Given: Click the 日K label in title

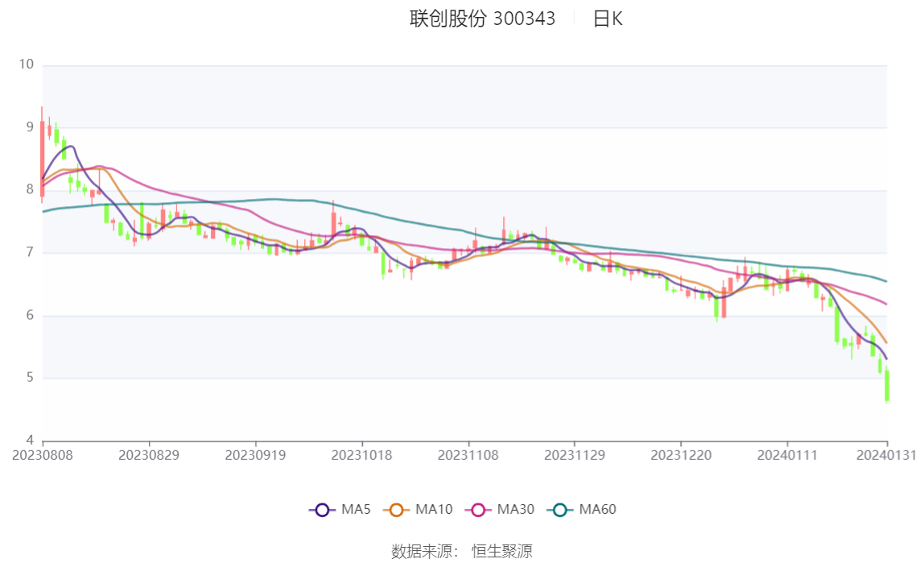Looking at the screenshot, I should (608, 19).
